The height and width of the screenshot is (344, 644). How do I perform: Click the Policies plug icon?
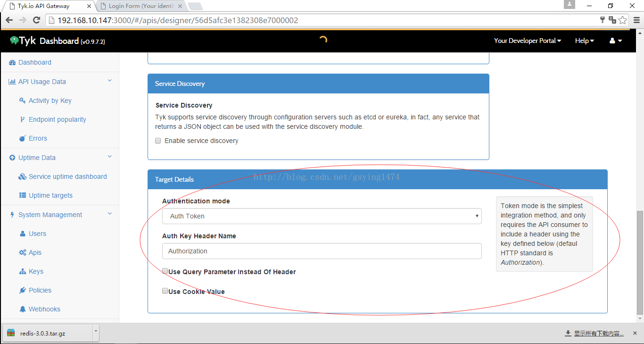tap(22, 290)
